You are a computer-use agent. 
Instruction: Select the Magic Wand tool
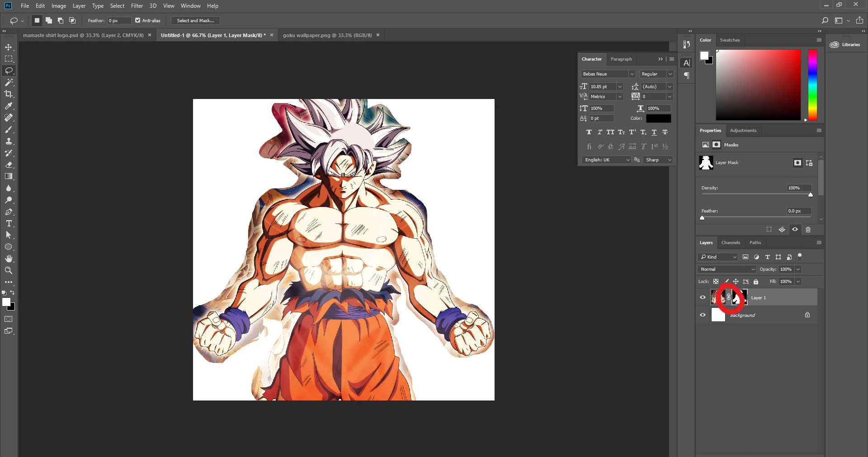tap(9, 82)
